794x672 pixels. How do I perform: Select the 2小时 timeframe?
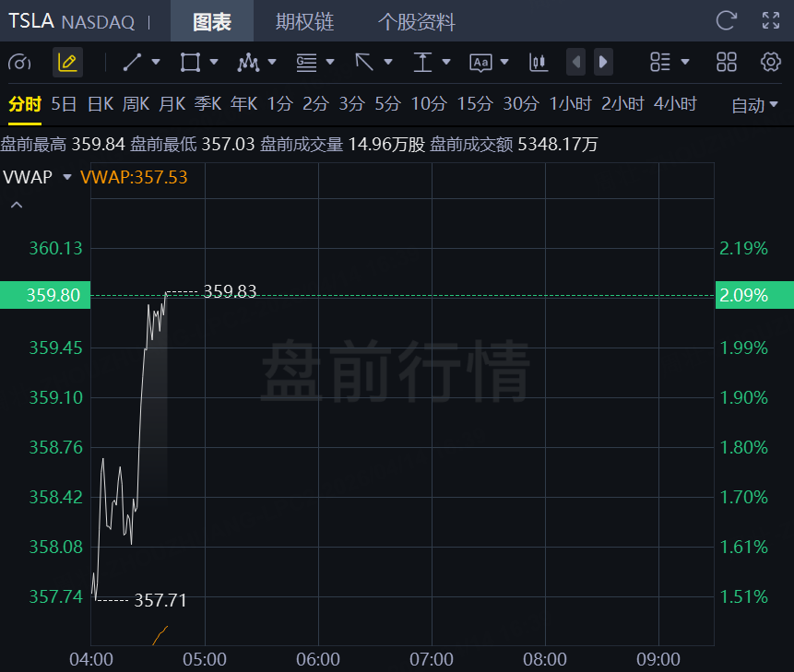pyautogui.click(x=622, y=104)
